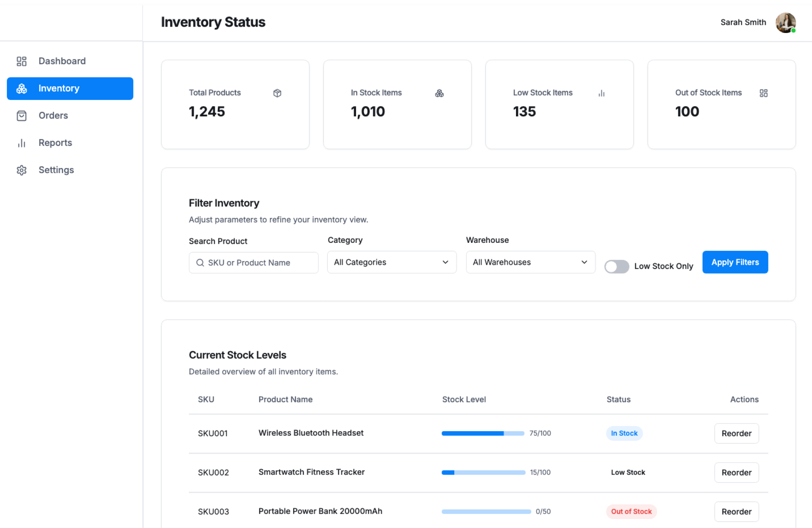Go to the Inventory menu item
This screenshot has width=812, height=528.
click(x=70, y=88)
